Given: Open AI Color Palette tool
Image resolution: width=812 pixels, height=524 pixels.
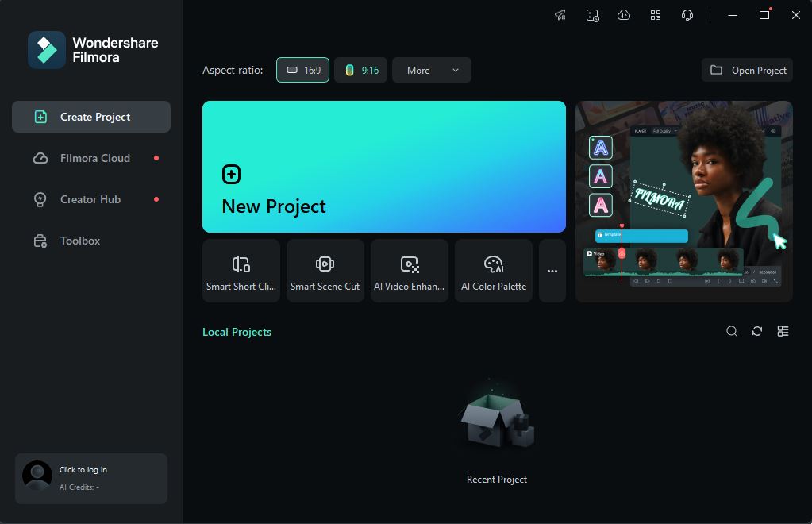Looking at the screenshot, I should (494, 271).
